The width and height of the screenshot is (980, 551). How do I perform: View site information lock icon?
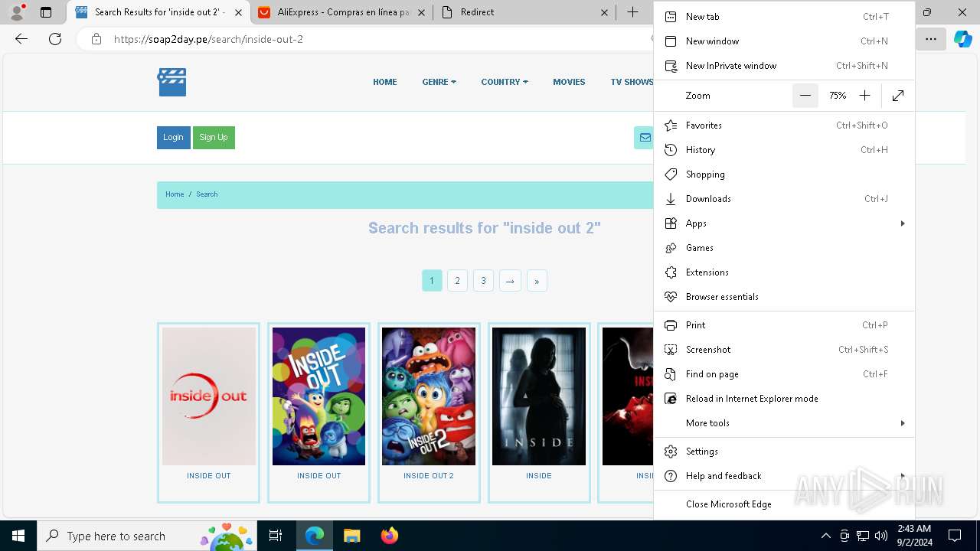point(96,39)
